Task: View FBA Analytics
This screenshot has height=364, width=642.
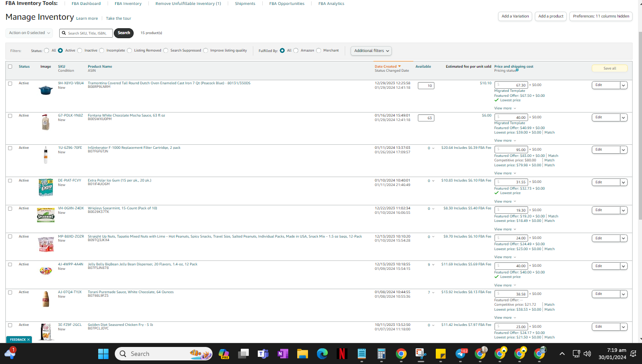Action: 331,4
